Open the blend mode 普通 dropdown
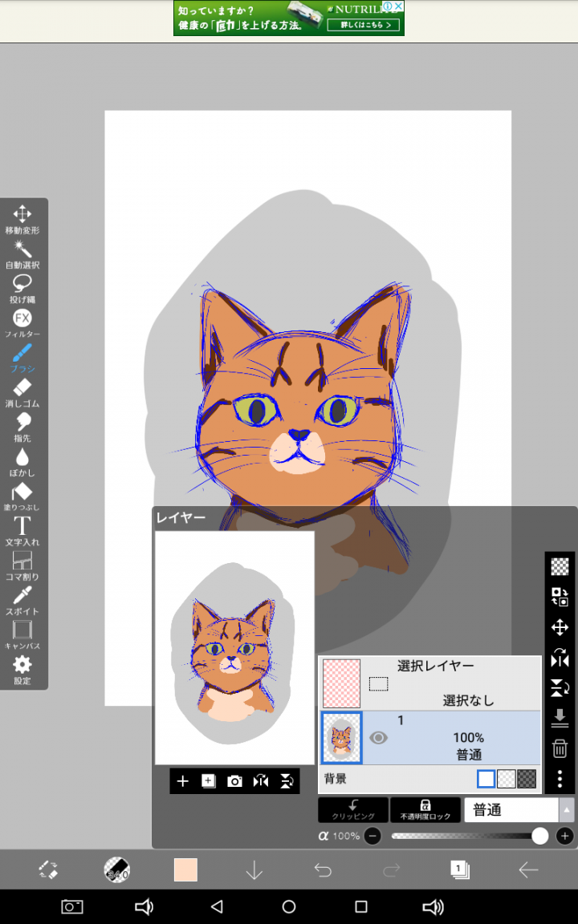Viewport: 578px width, 924px height. coord(519,810)
